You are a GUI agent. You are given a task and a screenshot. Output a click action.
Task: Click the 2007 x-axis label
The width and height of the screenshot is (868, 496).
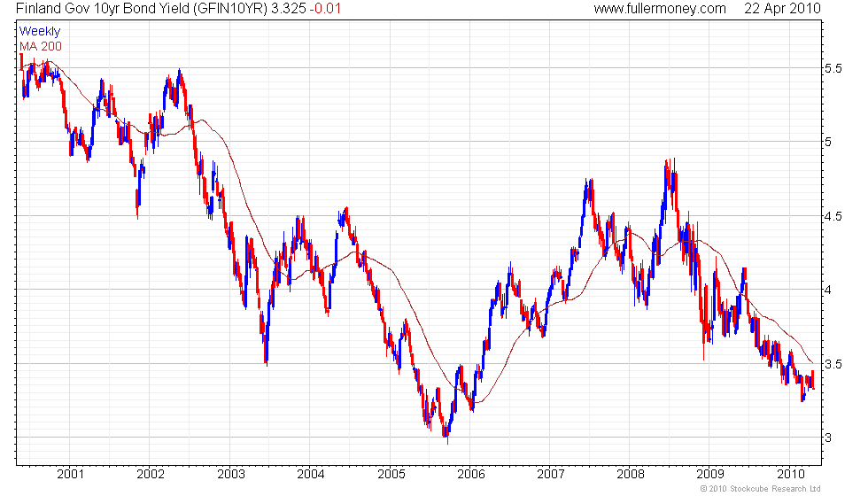tap(551, 474)
